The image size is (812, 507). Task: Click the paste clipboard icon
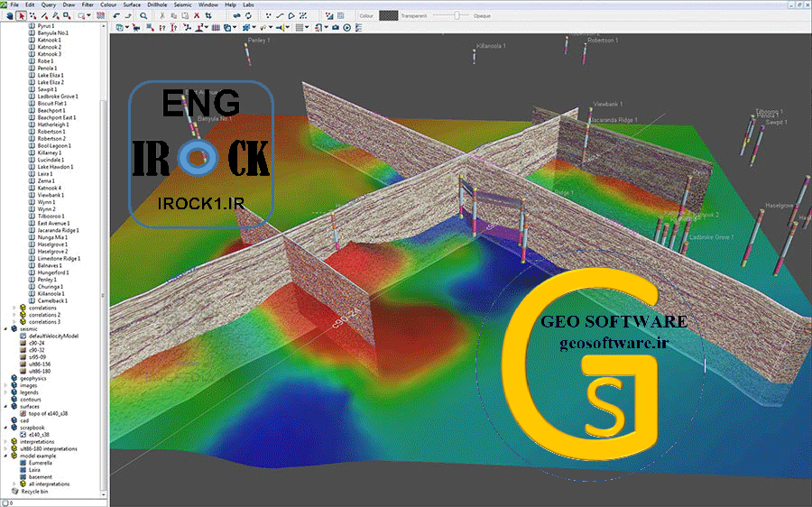(185, 15)
